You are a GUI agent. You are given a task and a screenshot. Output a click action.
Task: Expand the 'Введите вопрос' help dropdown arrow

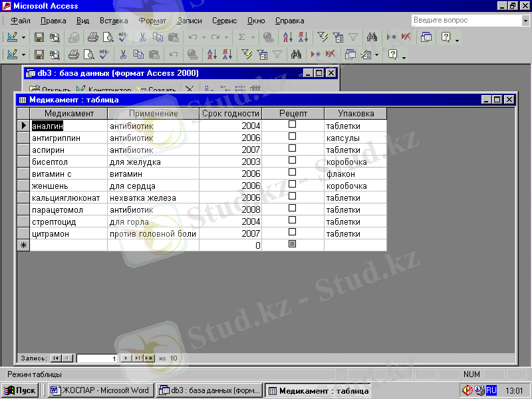coord(525,21)
